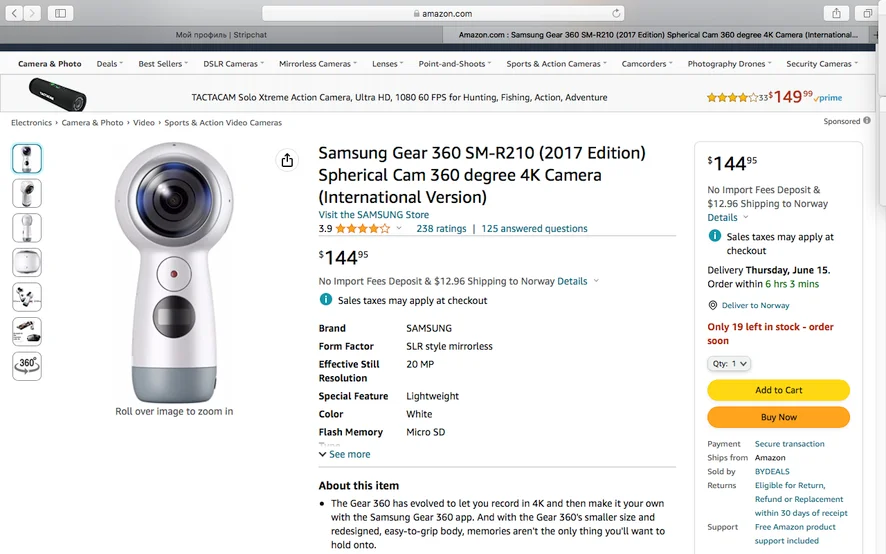
Task: Click the Safari share toolbar icon
Action: [836, 13]
